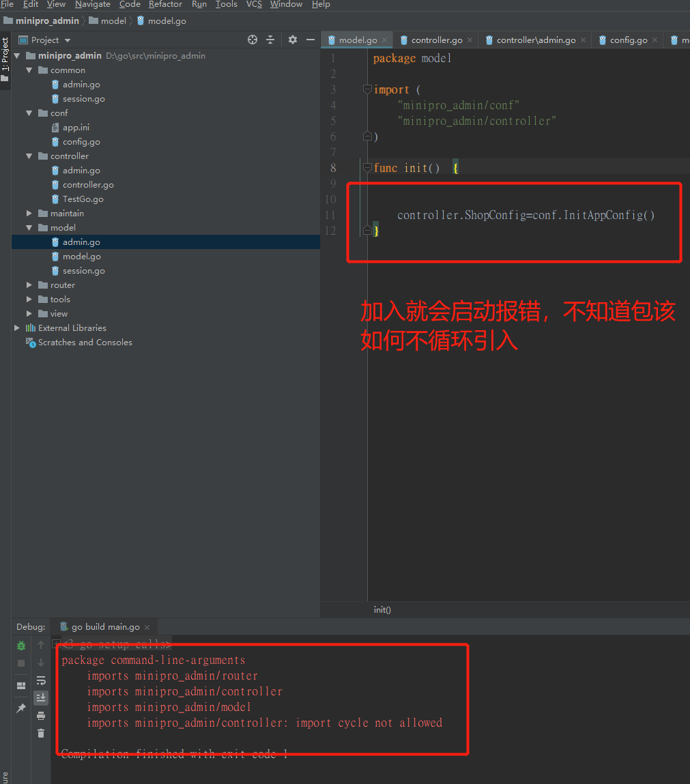Close the controller\admin.go editor tab
This screenshot has height=784, width=690.
[x=583, y=40]
